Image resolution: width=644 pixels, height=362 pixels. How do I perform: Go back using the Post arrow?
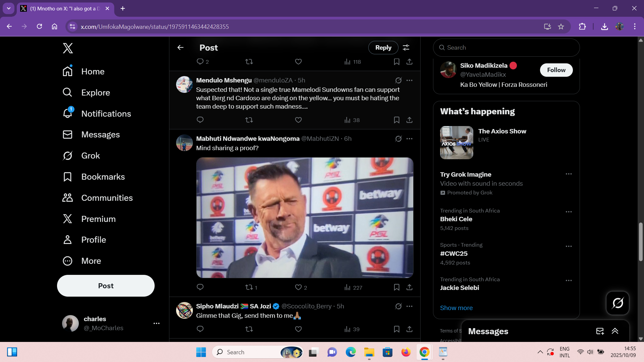point(180,48)
